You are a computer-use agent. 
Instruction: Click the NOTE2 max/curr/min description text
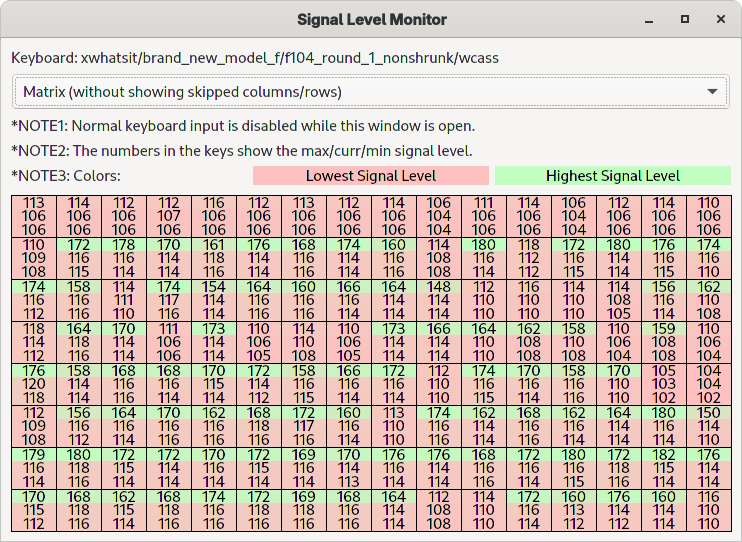coord(242,151)
